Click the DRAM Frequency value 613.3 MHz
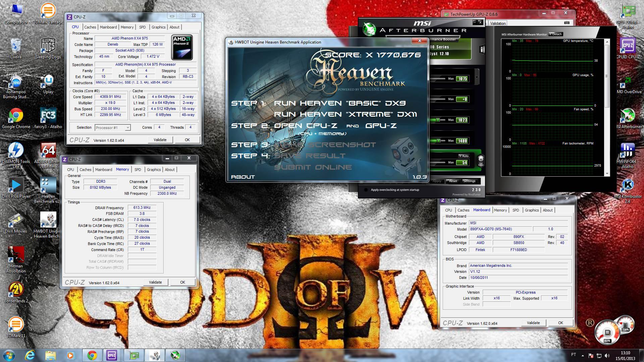The width and height of the screenshot is (644, 362). (142, 207)
